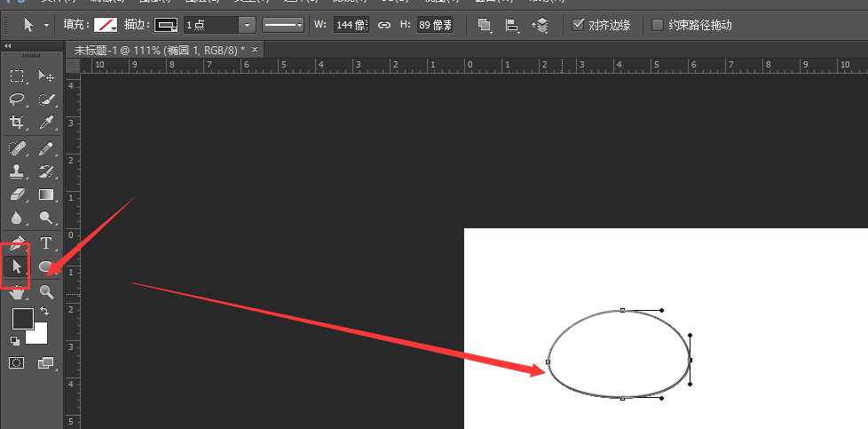This screenshot has height=429, width=868.
Task: Open the 填充 fill color swatch
Action: tap(106, 25)
